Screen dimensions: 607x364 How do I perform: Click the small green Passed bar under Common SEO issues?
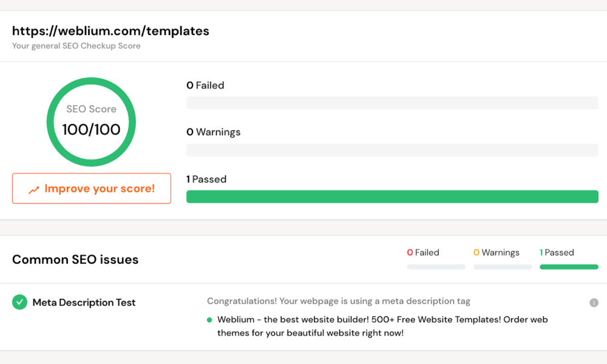(x=569, y=267)
